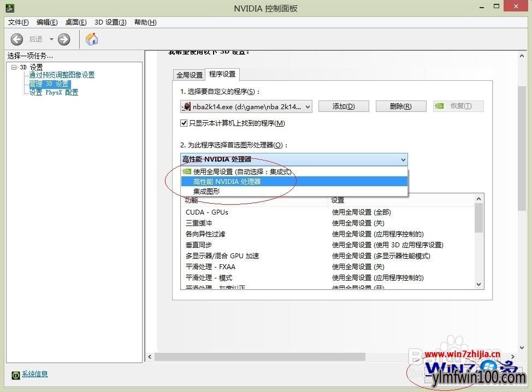Click horizontal scrollbar left arrow
Screen dimensions: 532x392
[x=150, y=357]
